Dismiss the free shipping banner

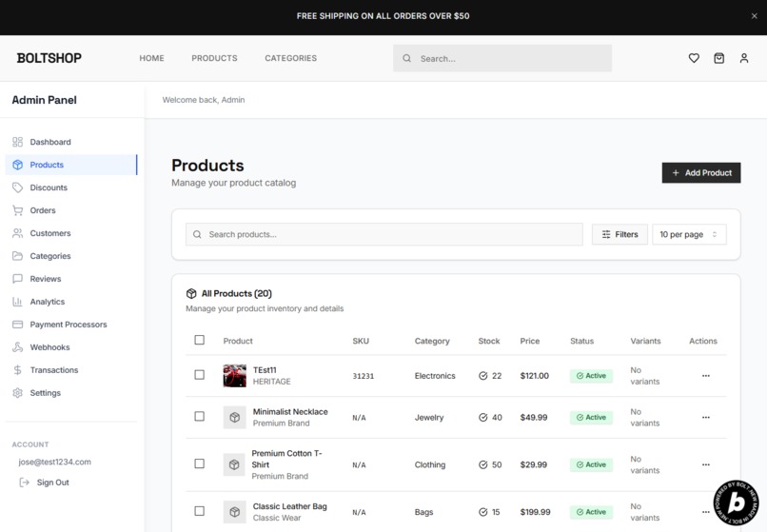pyautogui.click(x=755, y=15)
